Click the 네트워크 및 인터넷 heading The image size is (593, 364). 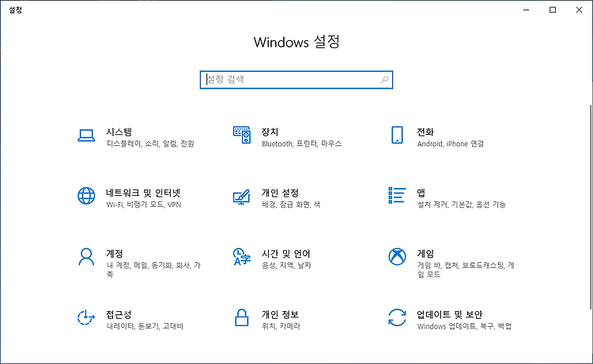pyautogui.click(x=143, y=193)
